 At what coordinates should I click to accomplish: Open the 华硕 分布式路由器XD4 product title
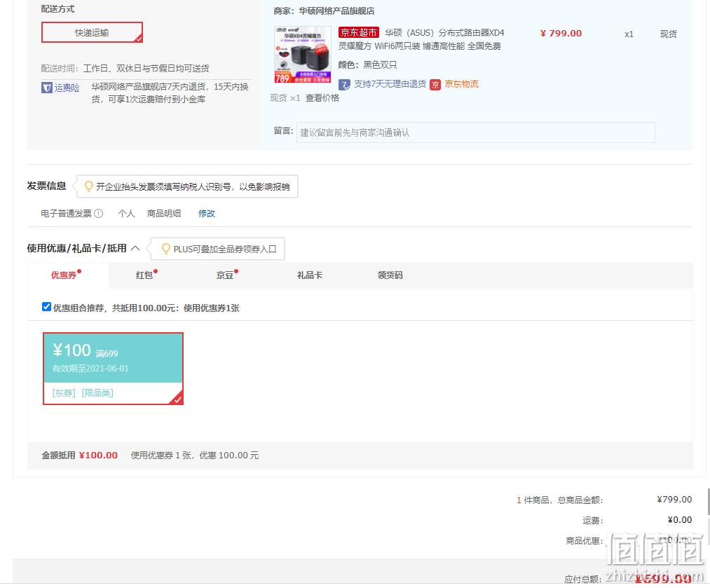point(421,39)
